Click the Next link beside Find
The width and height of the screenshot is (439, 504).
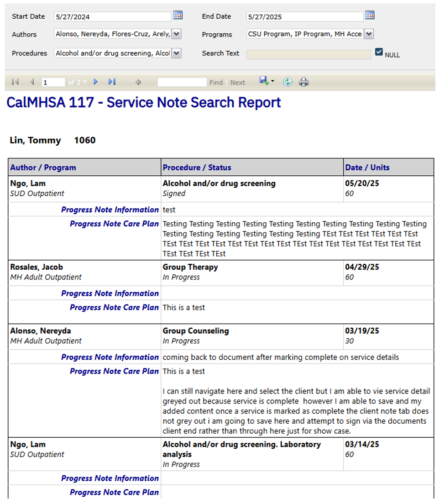pos(237,83)
